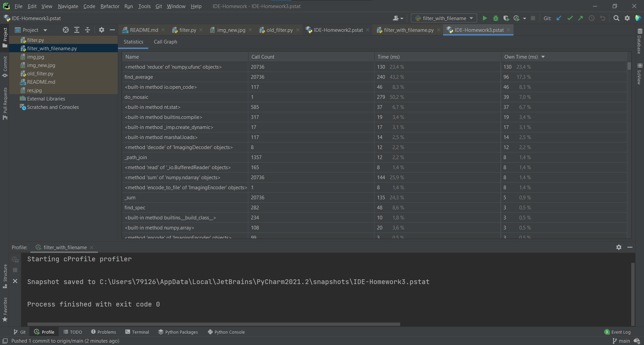Open the SciView side tool window
The height and width of the screenshot is (345, 644).
click(640, 74)
